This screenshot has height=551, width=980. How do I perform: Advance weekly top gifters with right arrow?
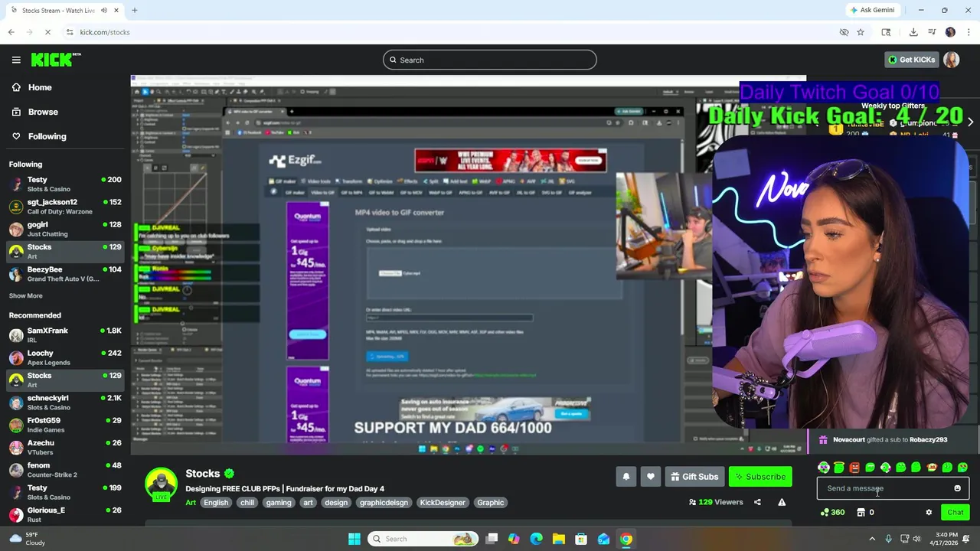coord(970,122)
